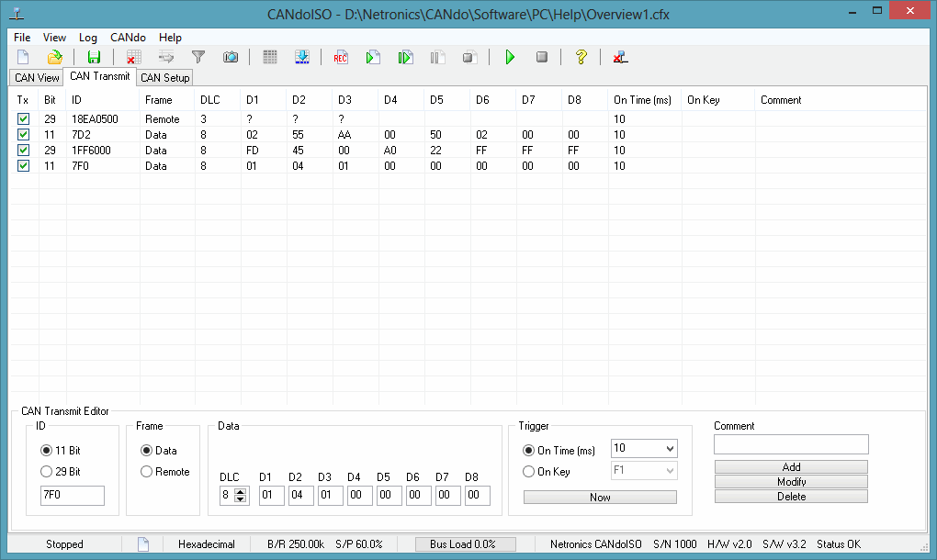Click the grey arrow list toolbar icon

click(x=166, y=57)
